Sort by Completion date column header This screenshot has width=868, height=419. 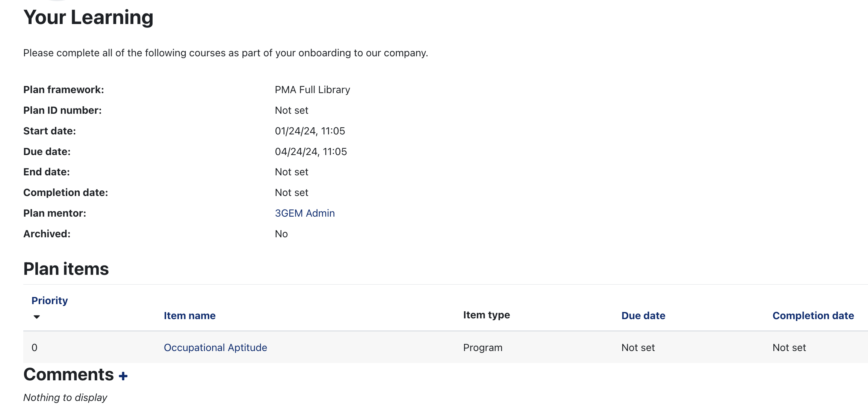click(x=813, y=316)
